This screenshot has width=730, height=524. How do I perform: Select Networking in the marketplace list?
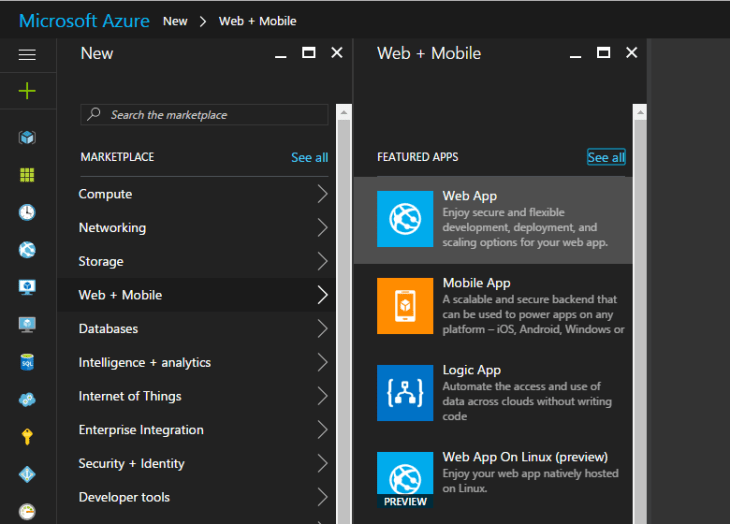point(112,228)
